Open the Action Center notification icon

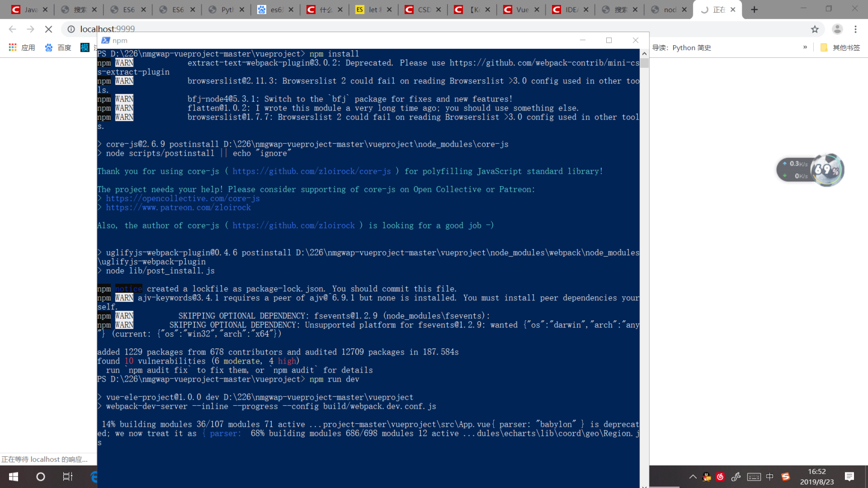click(849, 477)
